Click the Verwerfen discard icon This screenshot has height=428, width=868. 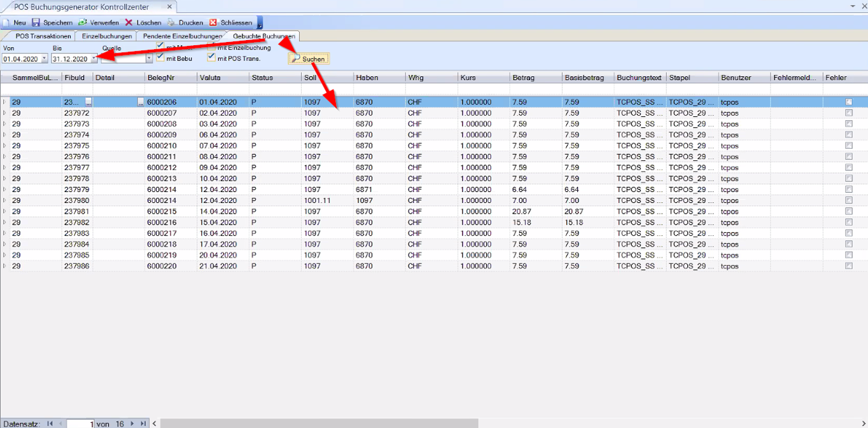tap(83, 22)
